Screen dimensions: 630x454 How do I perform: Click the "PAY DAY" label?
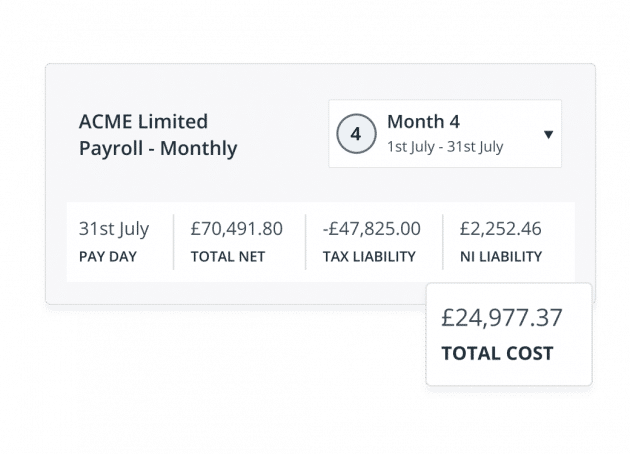107,257
